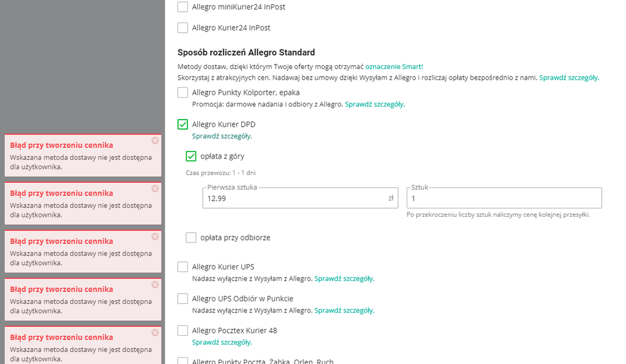The image size is (626, 364).
Task: Disable the 'opłata z góry' checkbox
Action: point(191,156)
